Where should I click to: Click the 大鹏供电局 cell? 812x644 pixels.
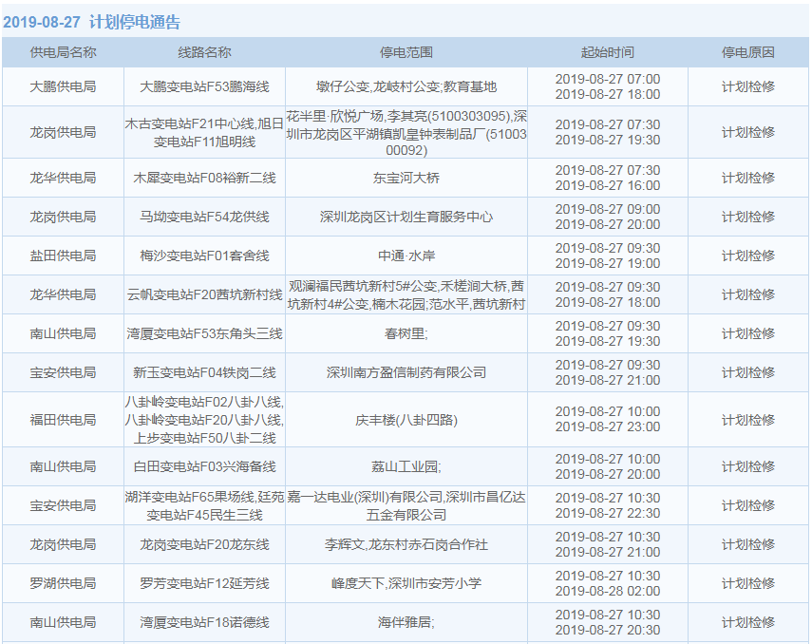pyautogui.click(x=63, y=86)
